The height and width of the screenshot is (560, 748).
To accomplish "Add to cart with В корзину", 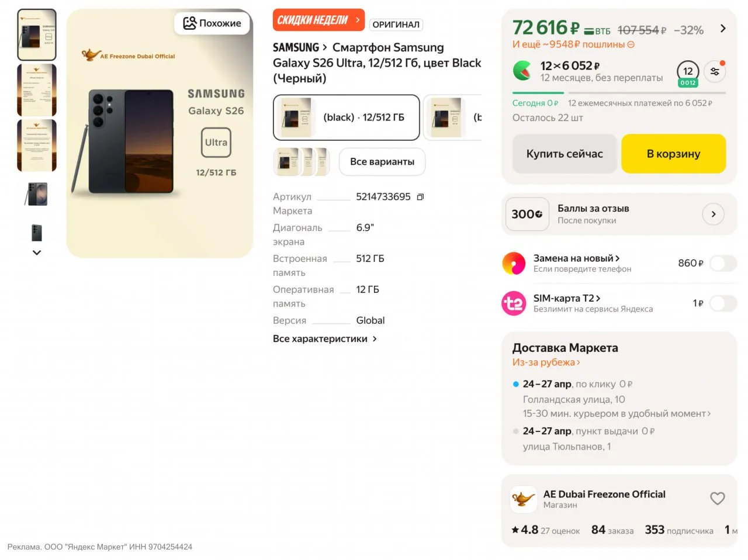I will pyautogui.click(x=673, y=154).
